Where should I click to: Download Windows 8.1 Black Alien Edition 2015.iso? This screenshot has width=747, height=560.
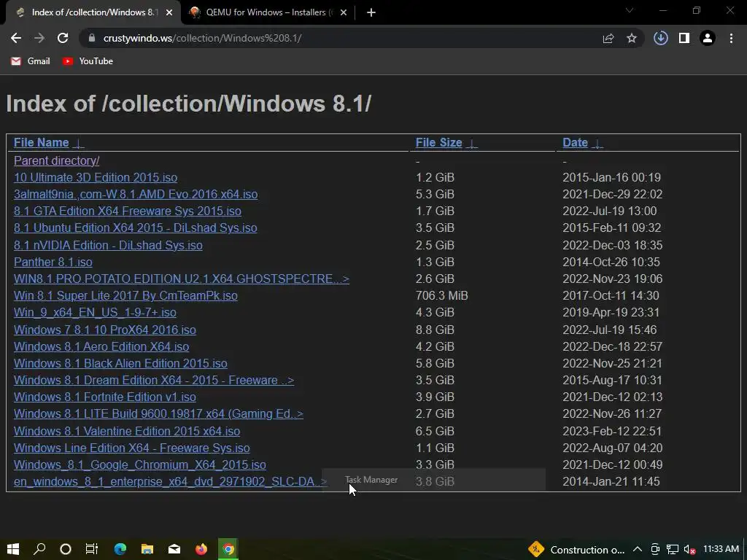(120, 363)
